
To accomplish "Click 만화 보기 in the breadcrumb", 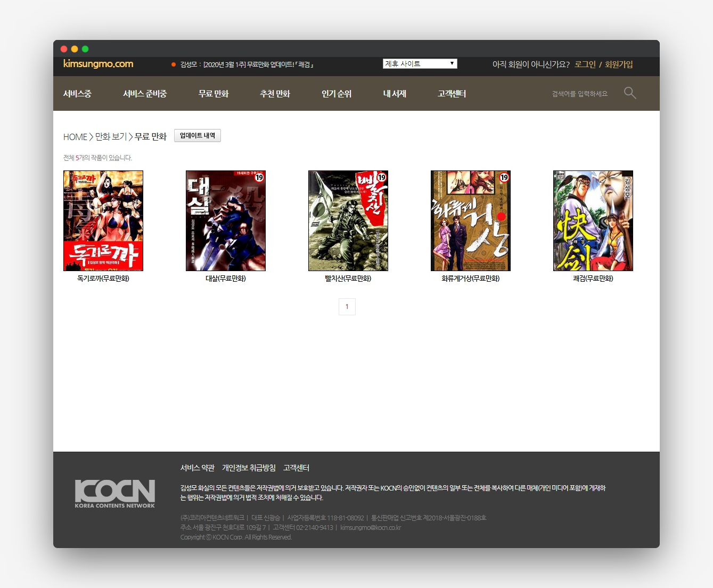I will tap(111, 137).
